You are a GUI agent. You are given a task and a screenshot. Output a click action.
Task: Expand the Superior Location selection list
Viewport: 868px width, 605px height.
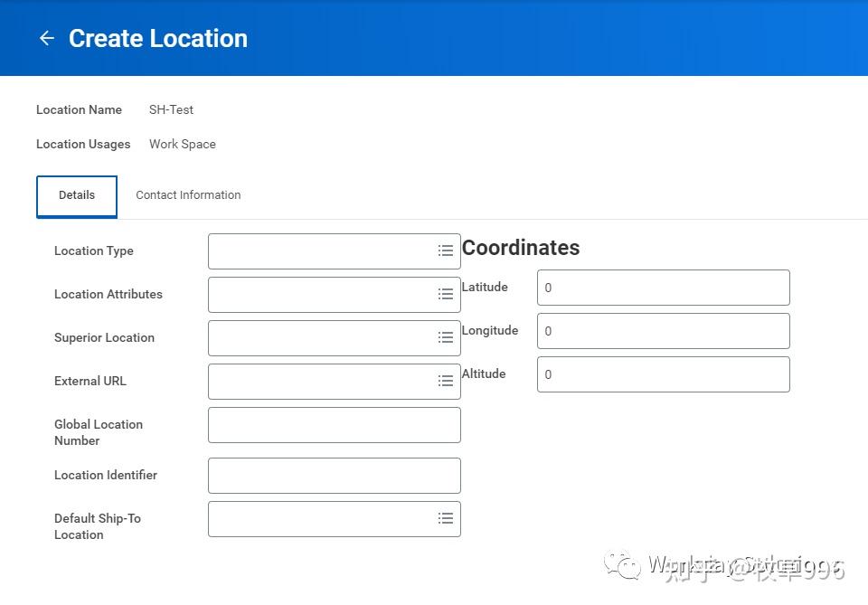pos(445,337)
